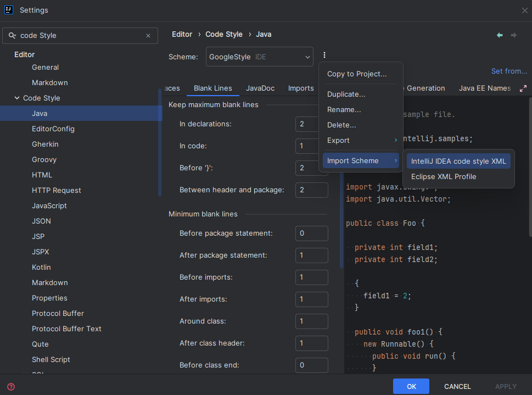This screenshot has width=532, height=395.
Task: Select General under Editor
Action: coord(45,67)
